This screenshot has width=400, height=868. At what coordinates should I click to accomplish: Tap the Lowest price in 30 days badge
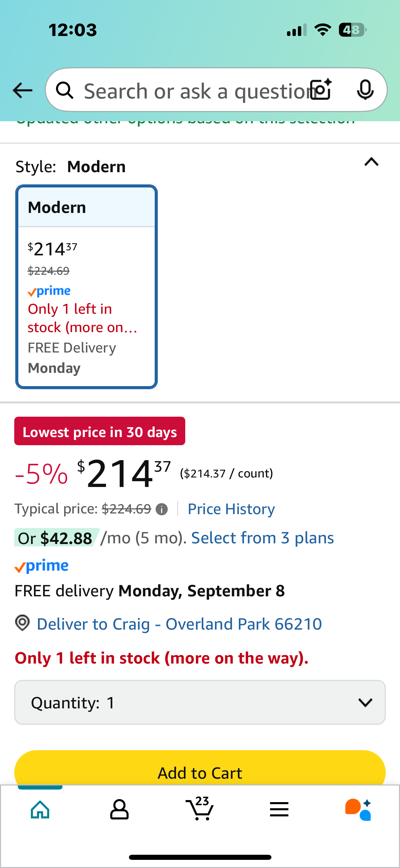click(x=100, y=431)
